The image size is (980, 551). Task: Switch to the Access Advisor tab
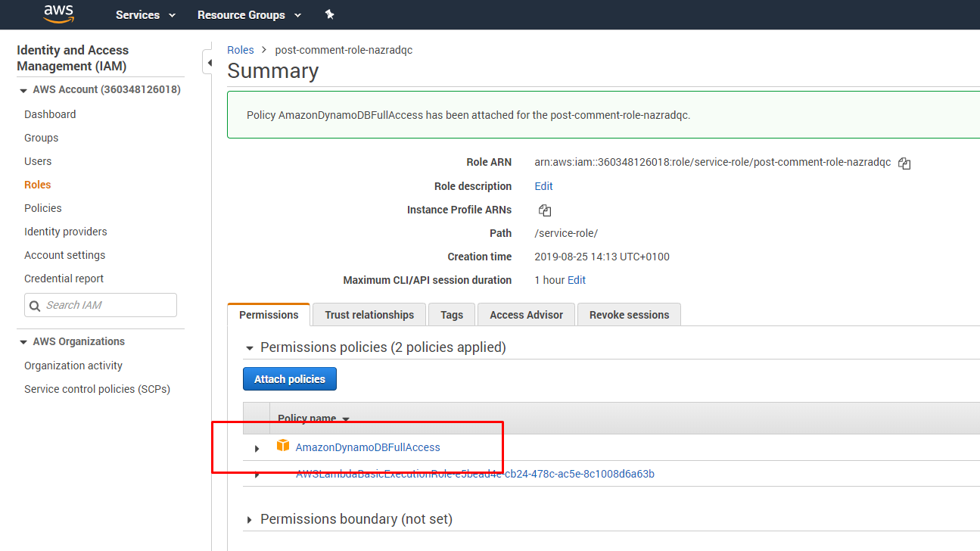(x=526, y=315)
